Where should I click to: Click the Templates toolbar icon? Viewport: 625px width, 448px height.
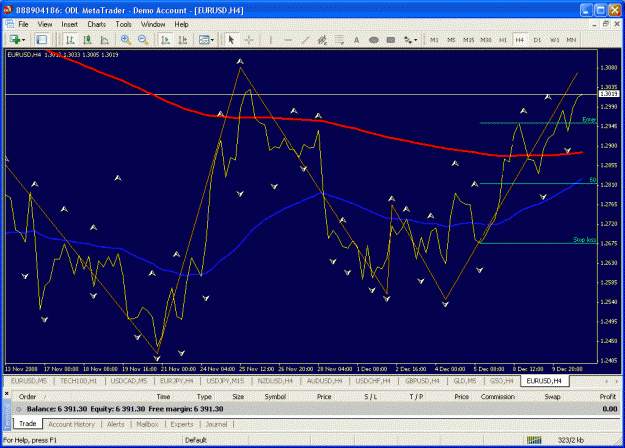(x=204, y=40)
